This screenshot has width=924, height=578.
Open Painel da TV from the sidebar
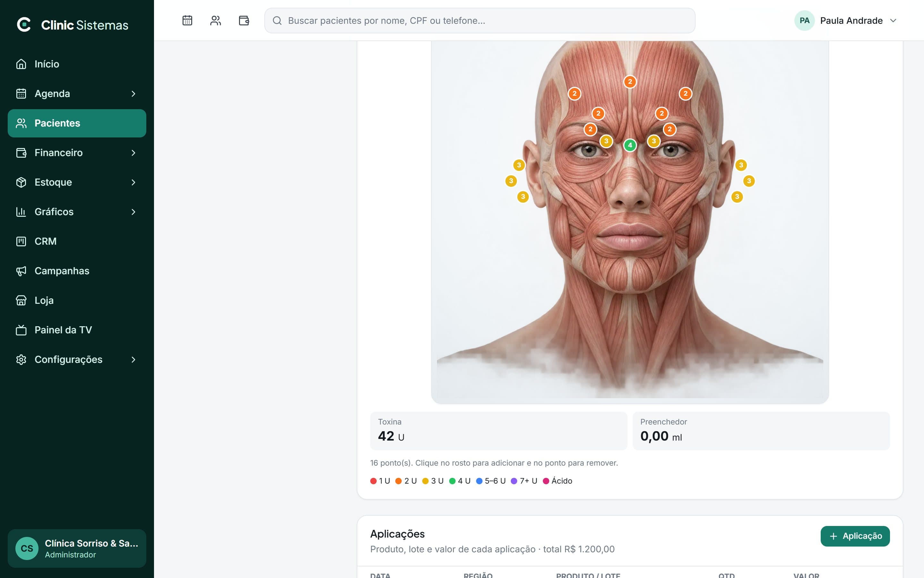point(77,330)
